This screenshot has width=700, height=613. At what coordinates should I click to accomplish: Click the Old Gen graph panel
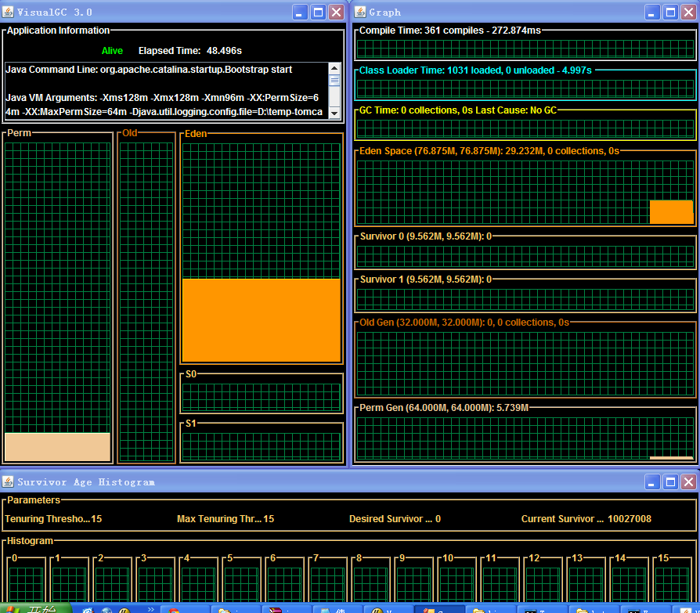pos(525,359)
